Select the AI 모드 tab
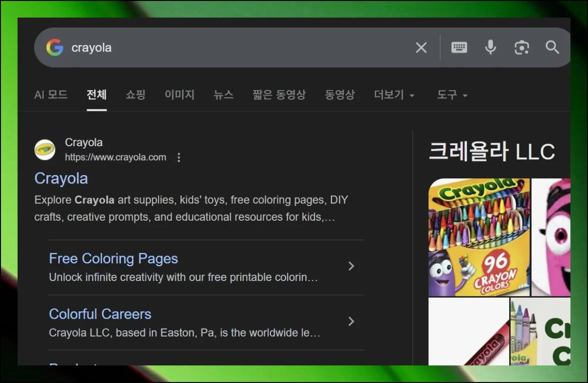The image size is (588, 383). 50,95
